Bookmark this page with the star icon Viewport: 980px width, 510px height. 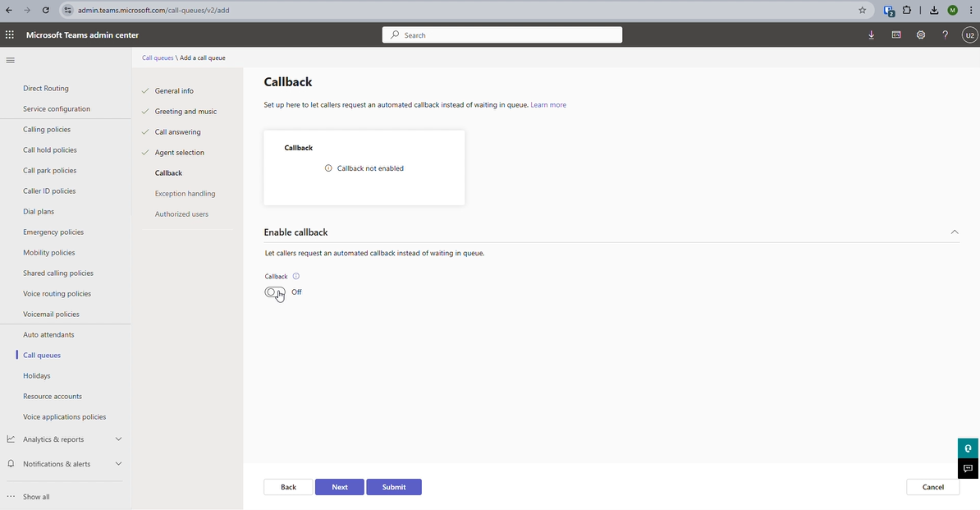pos(863,10)
